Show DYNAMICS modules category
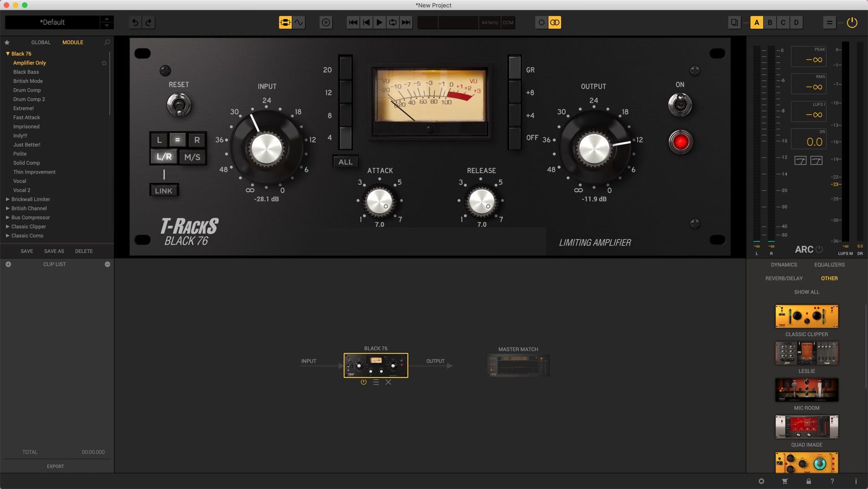 pos(784,265)
